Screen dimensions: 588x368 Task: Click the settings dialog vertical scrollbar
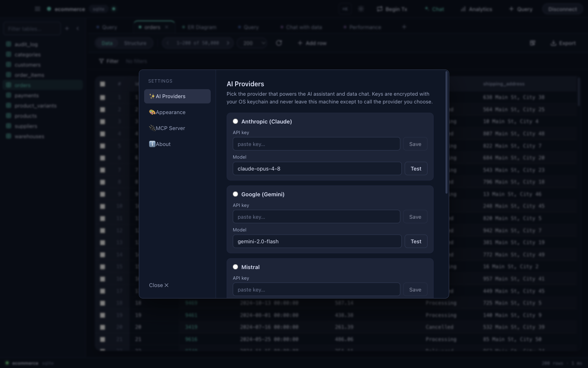click(x=446, y=133)
